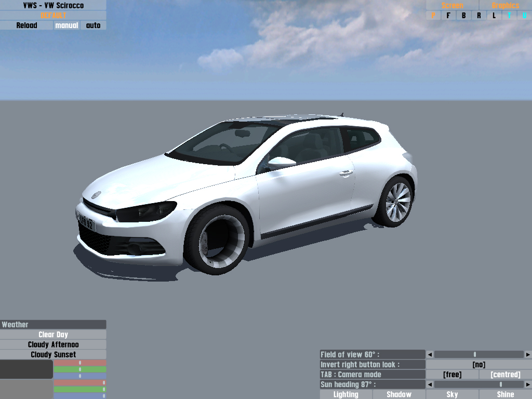Switch reload mode to auto
The width and height of the screenshot is (532, 399).
pos(94,25)
